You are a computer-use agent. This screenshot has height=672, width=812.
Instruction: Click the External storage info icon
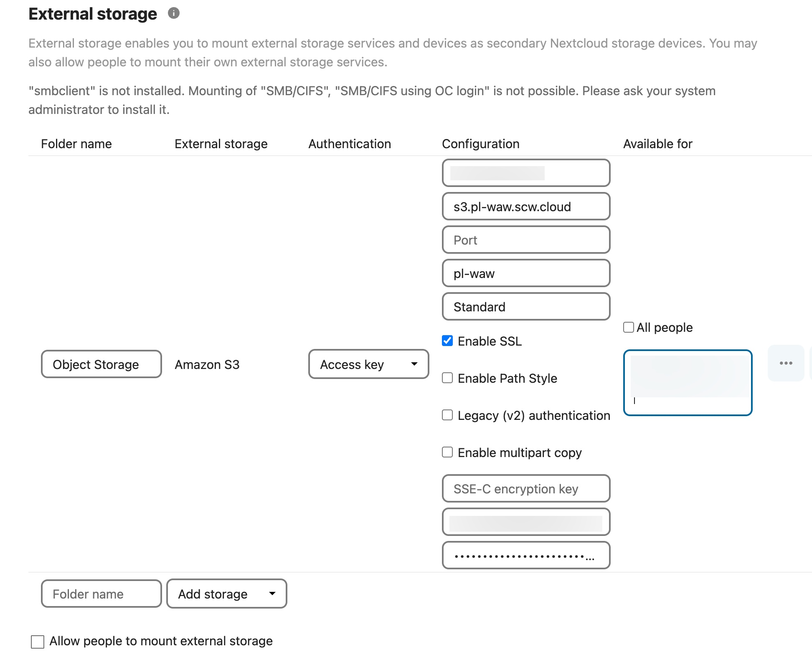pyautogui.click(x=174, y=13)
